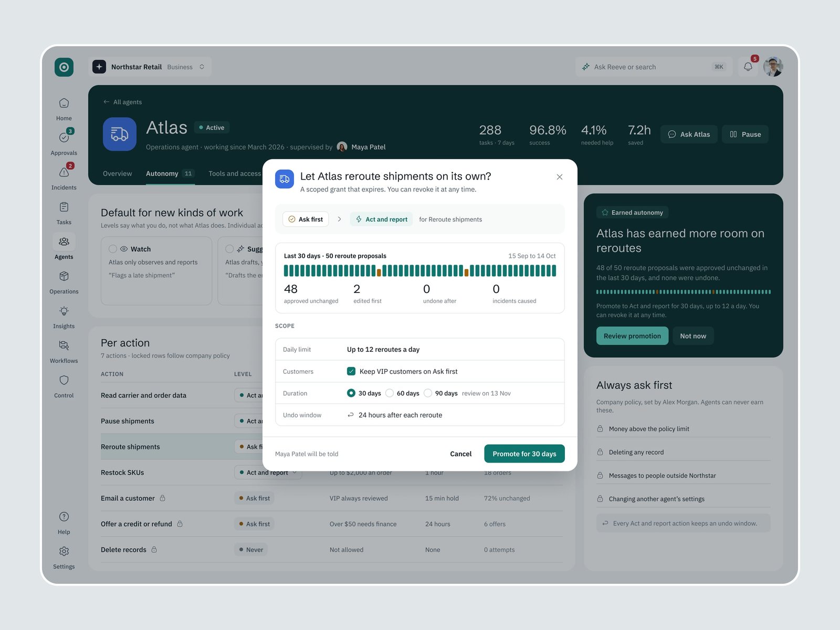
Task: Open the Home sidebar icon
Action: (64, 103)
